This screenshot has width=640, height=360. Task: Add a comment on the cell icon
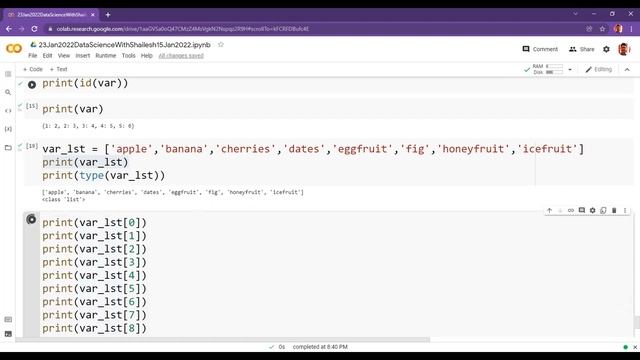click(582, 210)
